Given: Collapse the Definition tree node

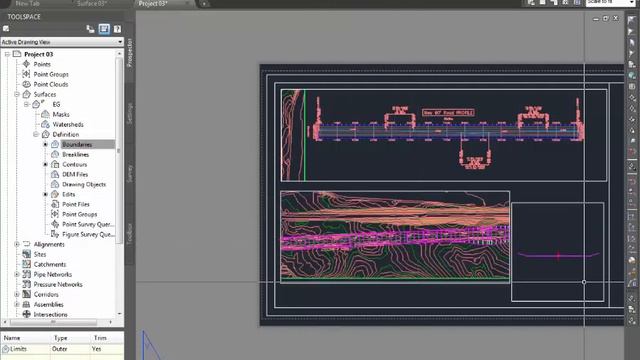Looking at the screenshot, I should point(36,134).
